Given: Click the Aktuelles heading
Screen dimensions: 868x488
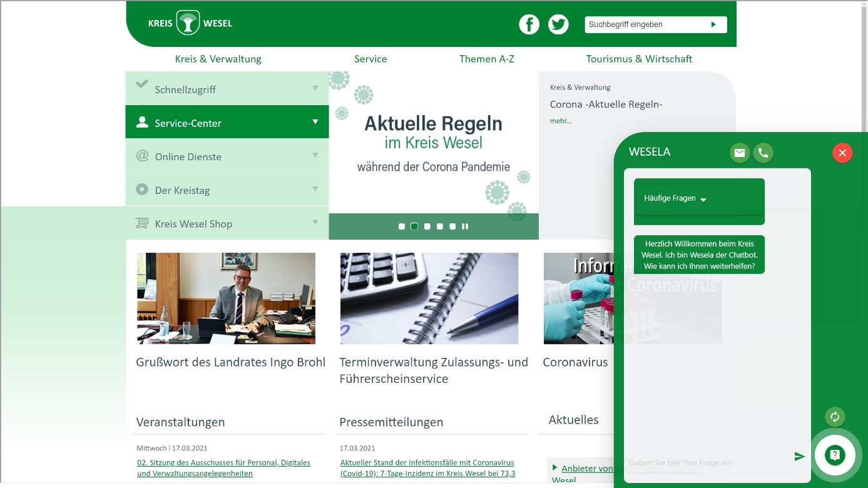Looking at the screenshot, I should [573, 420].
